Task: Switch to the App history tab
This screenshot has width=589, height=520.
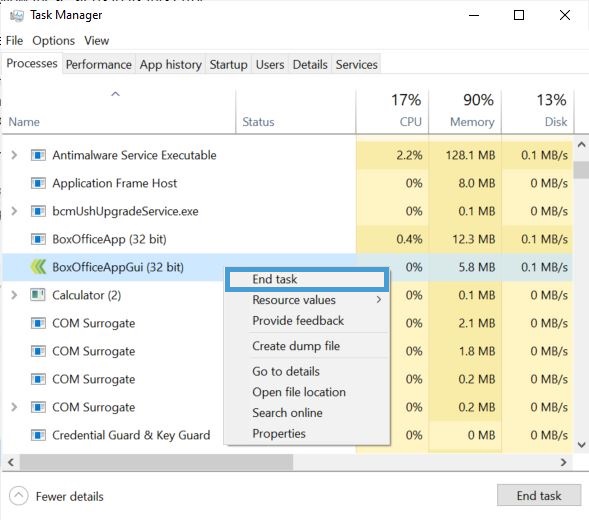Action: 171,65
